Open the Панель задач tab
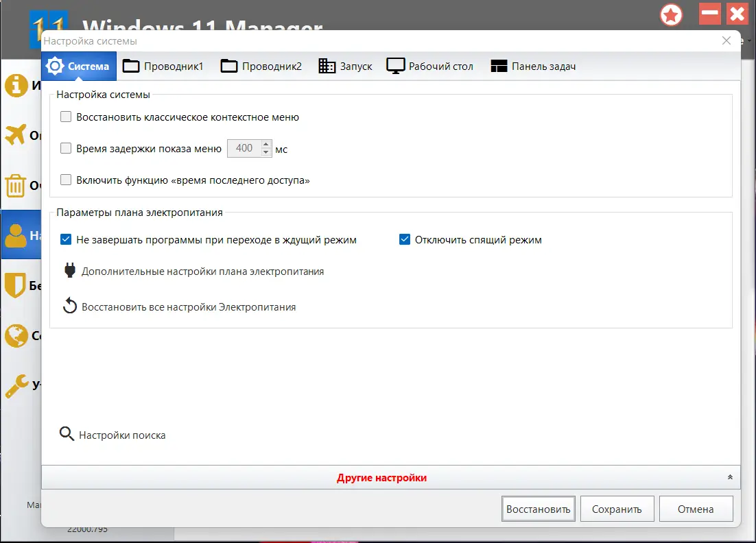Screen dimensions: 756x543 (533, 66)
